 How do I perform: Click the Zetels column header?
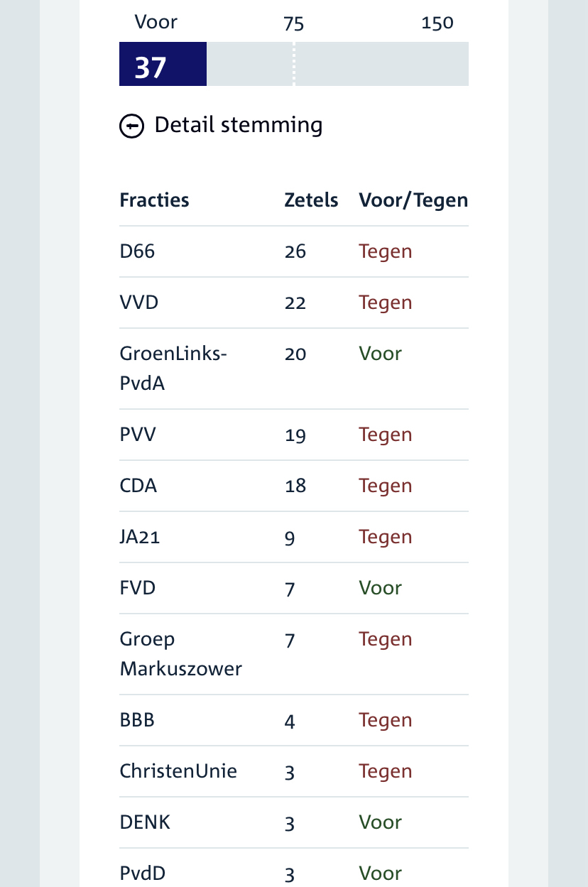pyautogui.click(x=311, y=200)
